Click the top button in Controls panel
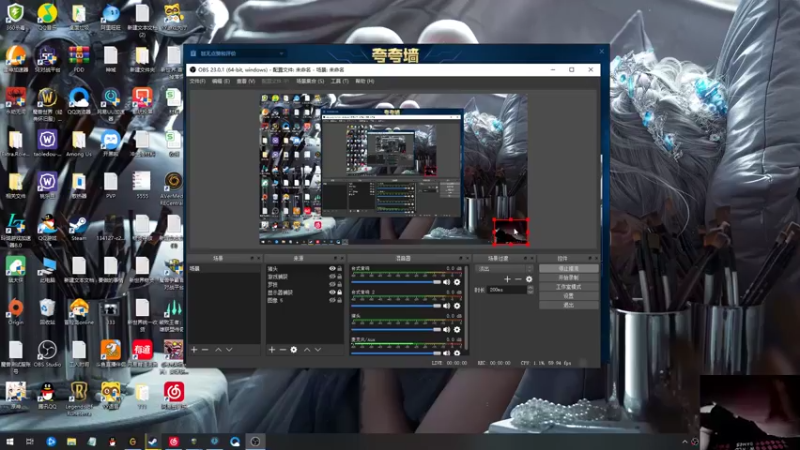Image resolution: width=800 pixels, height=450 pixels. (568, 268)
